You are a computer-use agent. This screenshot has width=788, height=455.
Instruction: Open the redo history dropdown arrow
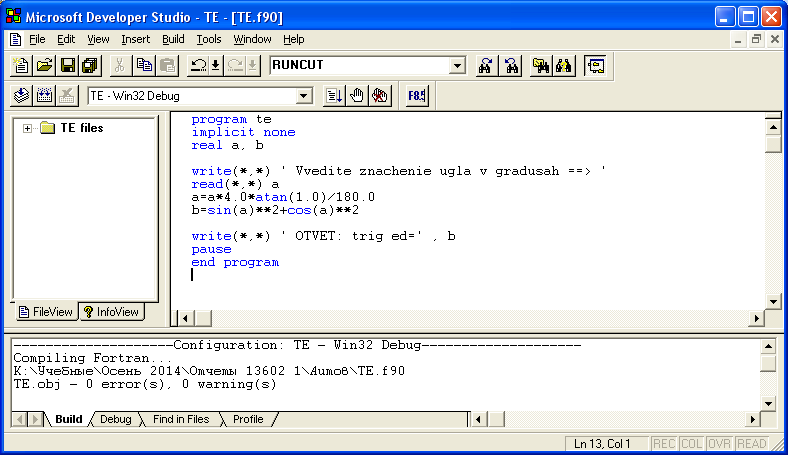pos(253,65)
